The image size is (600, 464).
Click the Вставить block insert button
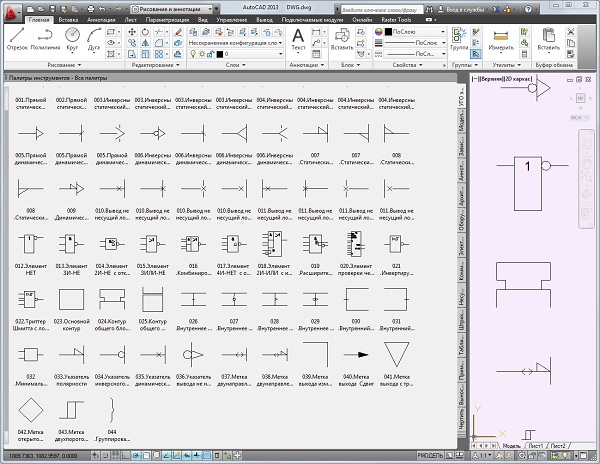[340, 38]
